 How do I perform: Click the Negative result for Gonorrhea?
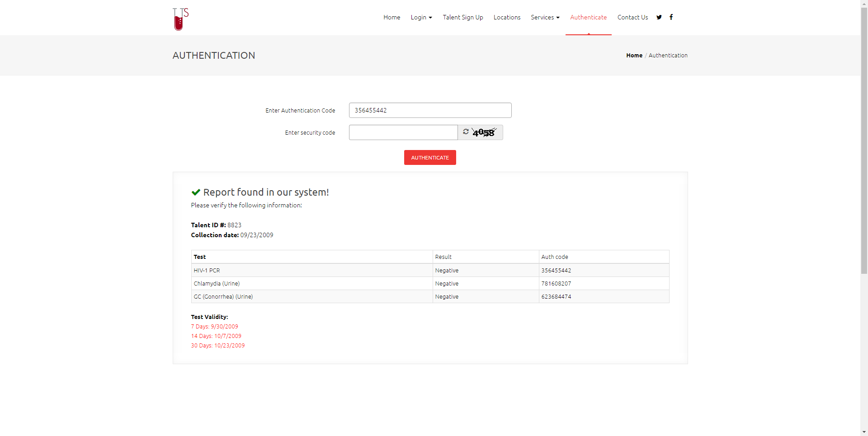pos(447,296)
